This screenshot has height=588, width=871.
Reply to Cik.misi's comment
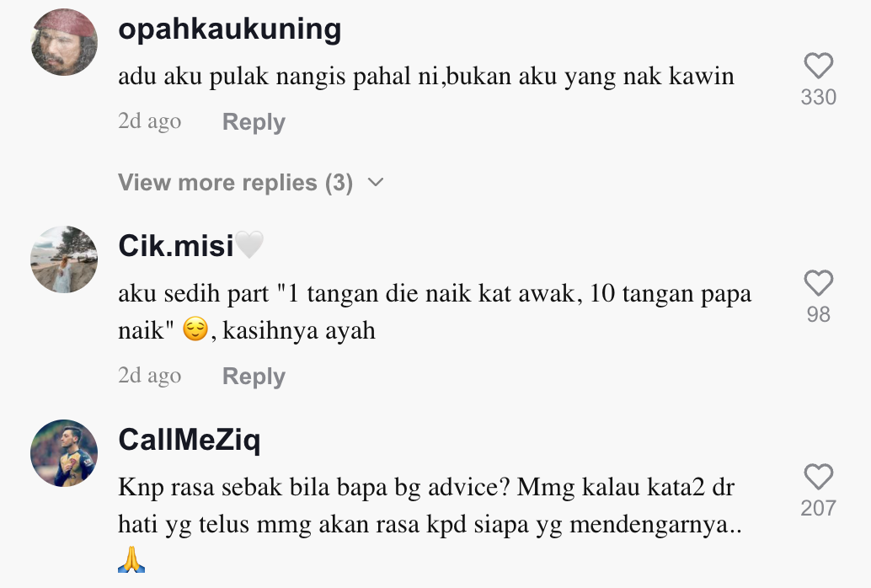click(x=254, y=377)
